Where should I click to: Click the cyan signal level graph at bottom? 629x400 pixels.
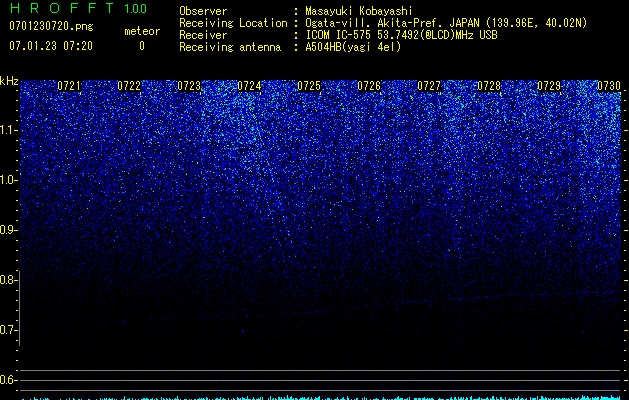click(x=321, y=398)
